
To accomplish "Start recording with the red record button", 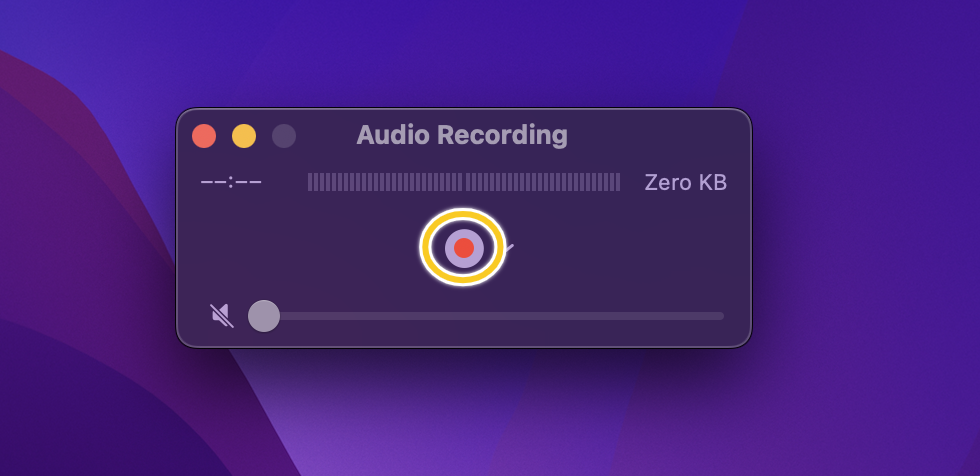I will [x=464, y=248].
